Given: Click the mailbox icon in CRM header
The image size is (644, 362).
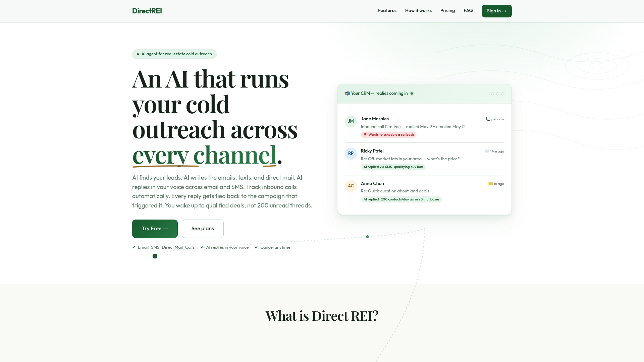Looking at the screenshot, I should click(x=347, y=94).
